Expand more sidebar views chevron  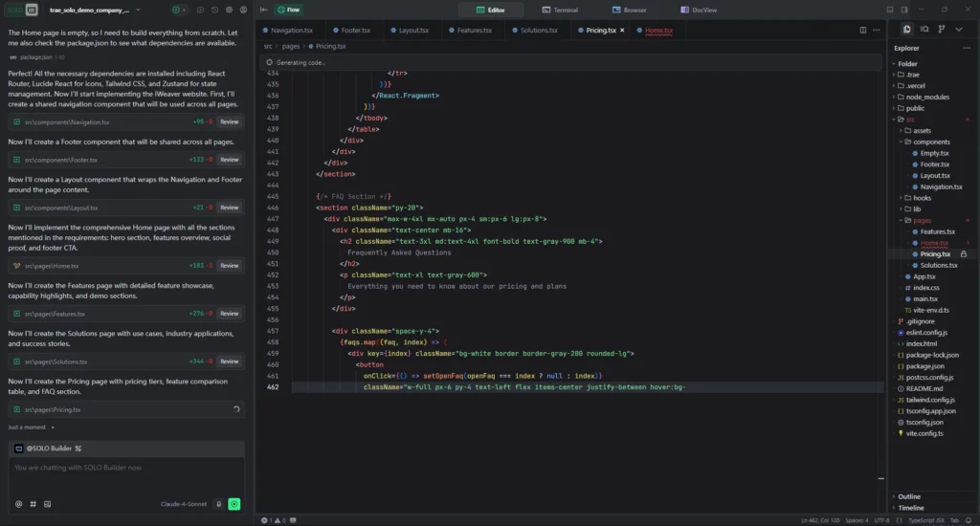pyautogui.click(x=959, y=30)
